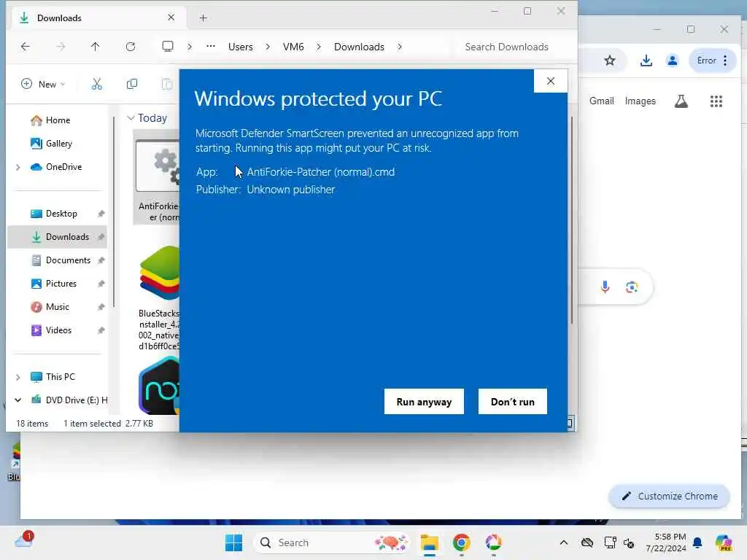The image size is (747, 560).
Task: Click the PC monitor icon in address bar
Action: click(168, 47)
